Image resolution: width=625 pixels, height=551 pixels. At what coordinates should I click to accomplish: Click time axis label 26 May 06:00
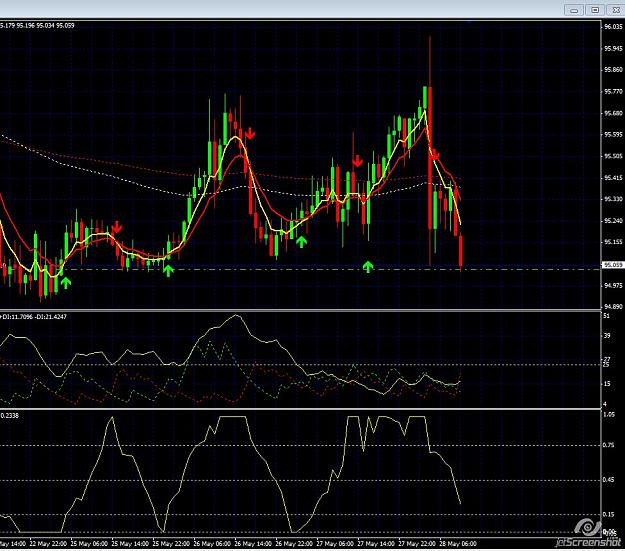212,544
